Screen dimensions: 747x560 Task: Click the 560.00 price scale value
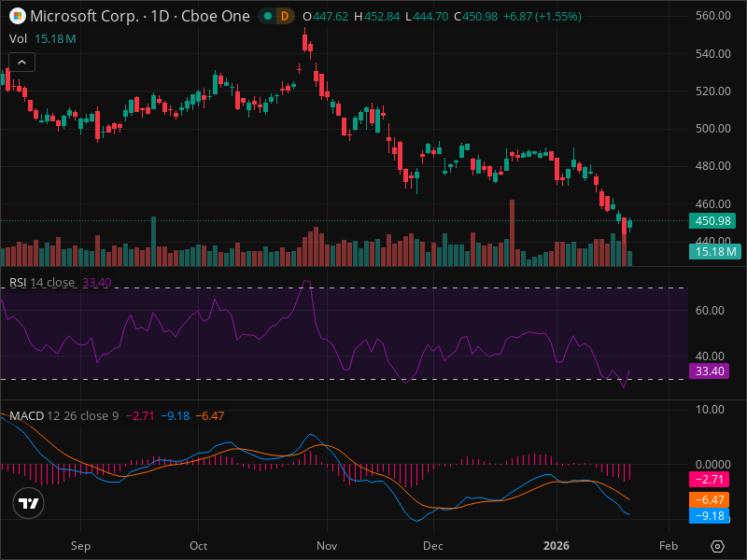[x=712, y=16]
